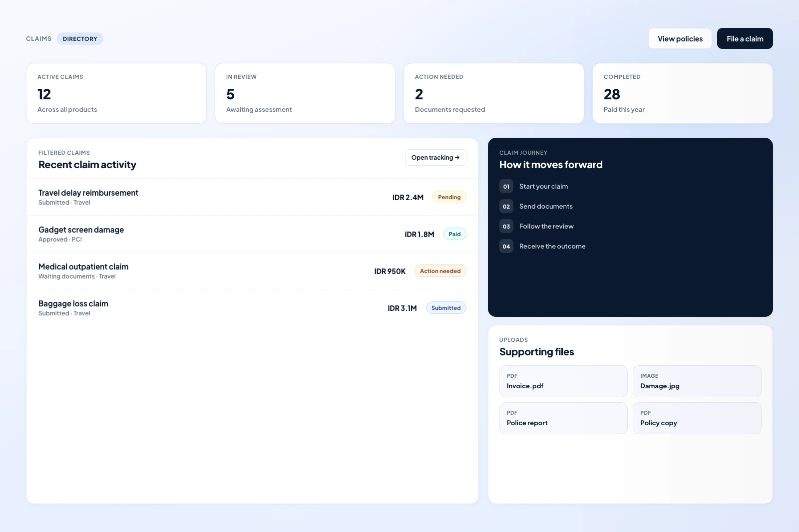Image resolution: width=799 pixels, height=532 pixels.
Task: Open the Baggage loss claim row
Action: (252, 308)
